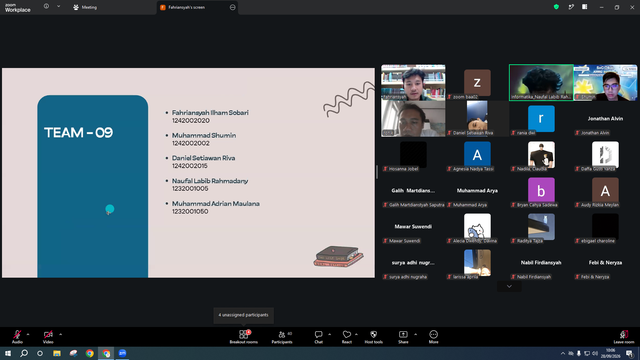The width and height of the screenshot is (640, 360).
Task: Open the video options arrow next to Video
Action: pos(60,334)
